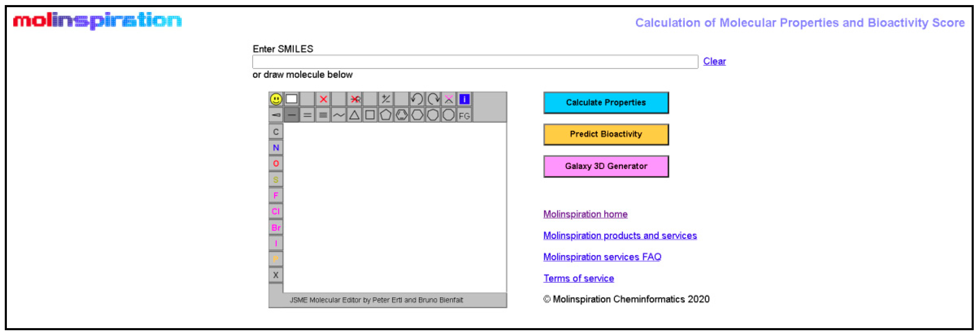
Task: Open the Molinspiration home link
Action: (585, 214)
